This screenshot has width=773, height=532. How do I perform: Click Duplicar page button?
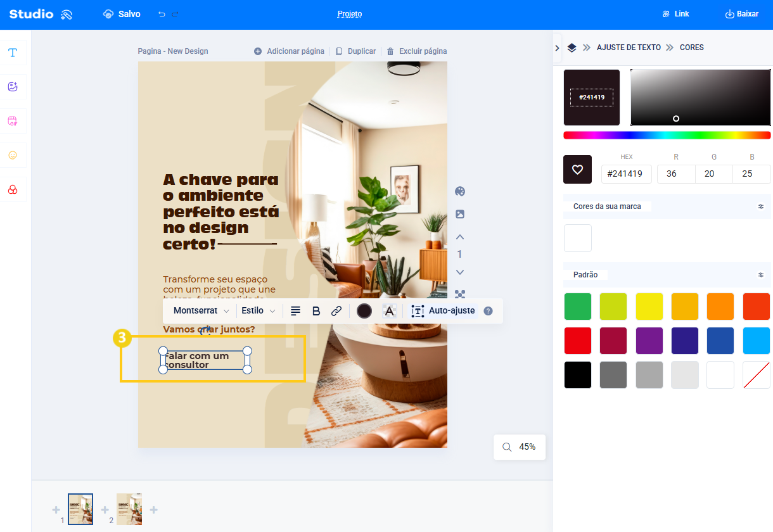[x=356, y=51]
